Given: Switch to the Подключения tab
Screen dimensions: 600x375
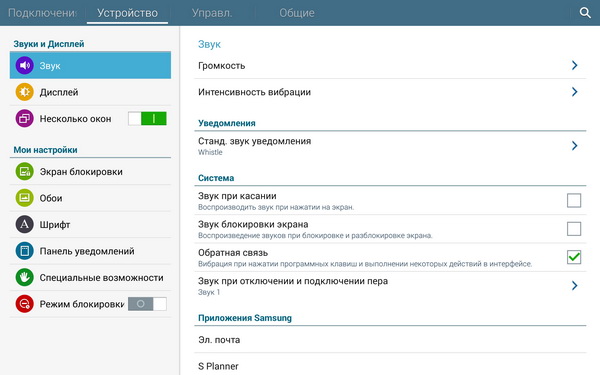Looking at the screenshot, I should coord(42,13).
